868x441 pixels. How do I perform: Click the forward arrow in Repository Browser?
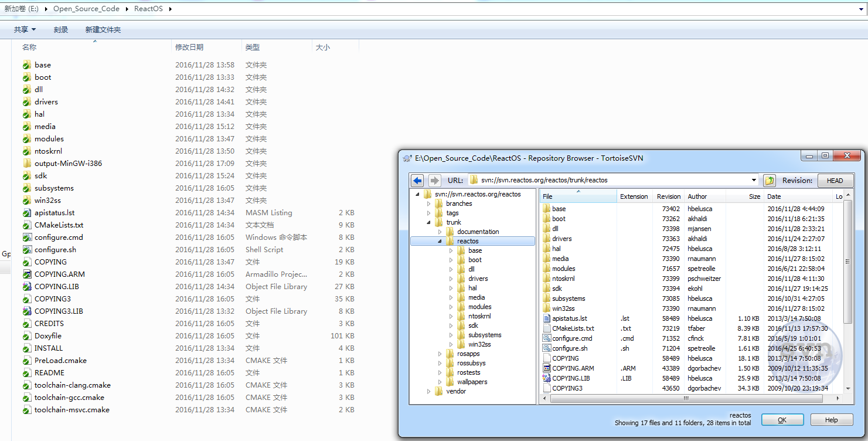434,181
